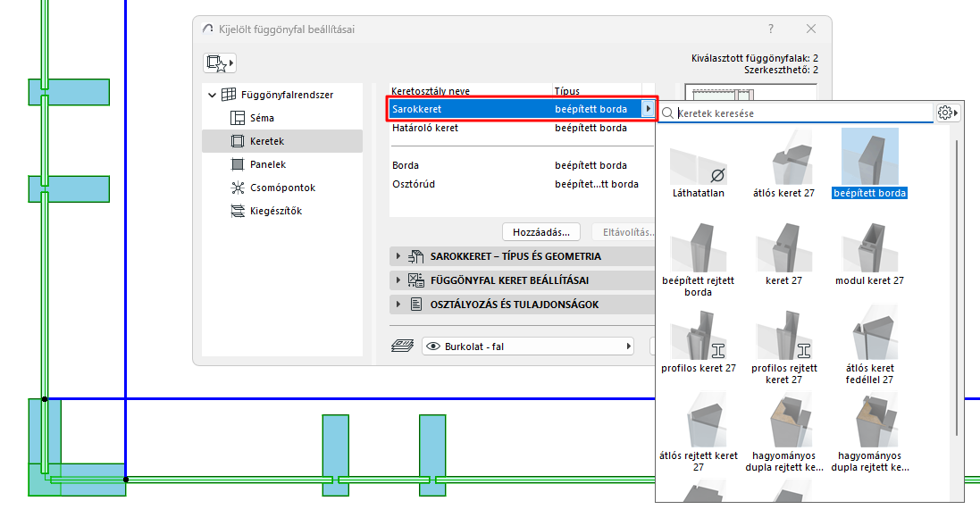This screenshot has width=980, height=526.
Task: Expand Függönyfal keret beállításai panel
Action: pyautogui.click(x=522, y=280)
